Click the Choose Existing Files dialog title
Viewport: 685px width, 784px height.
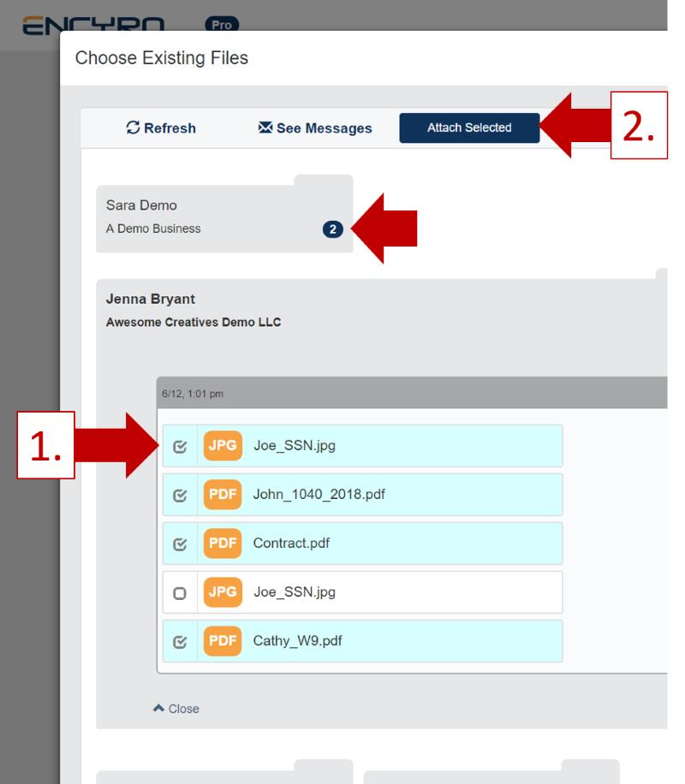[162, 58]
